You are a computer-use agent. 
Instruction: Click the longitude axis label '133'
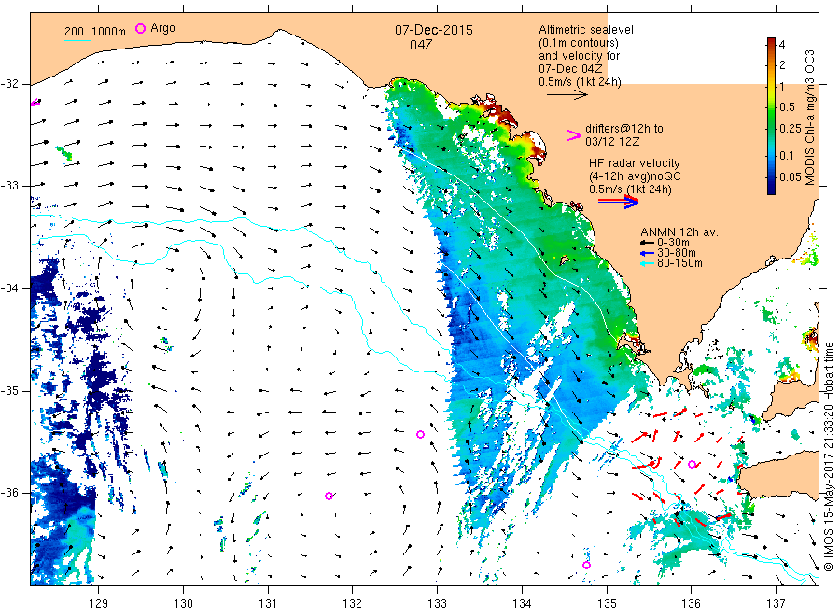tap(437, 604)
